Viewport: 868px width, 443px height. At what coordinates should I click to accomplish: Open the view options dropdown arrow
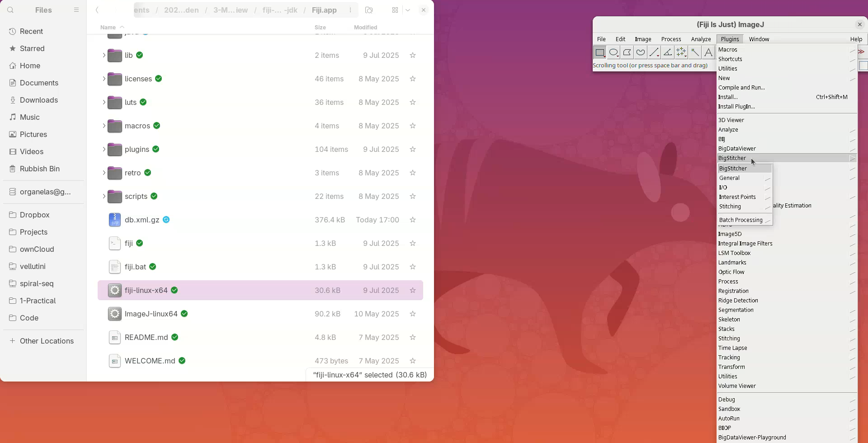tap(408, 10)
